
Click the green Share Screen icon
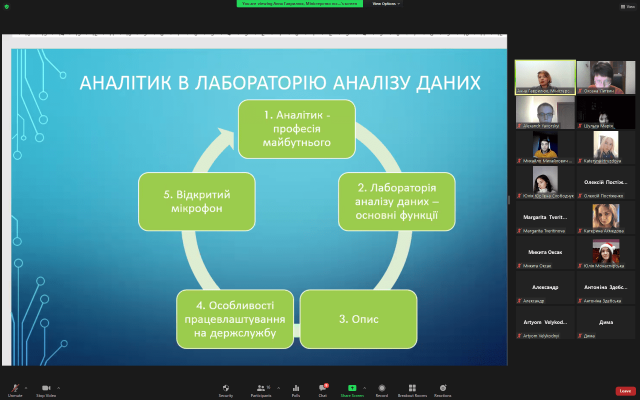tap(352, 387)
